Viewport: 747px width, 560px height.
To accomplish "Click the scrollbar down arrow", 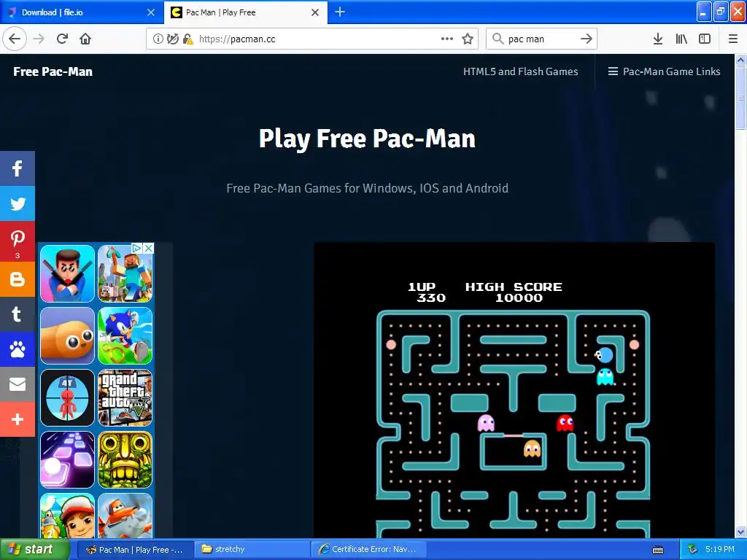I will (740, 532).
